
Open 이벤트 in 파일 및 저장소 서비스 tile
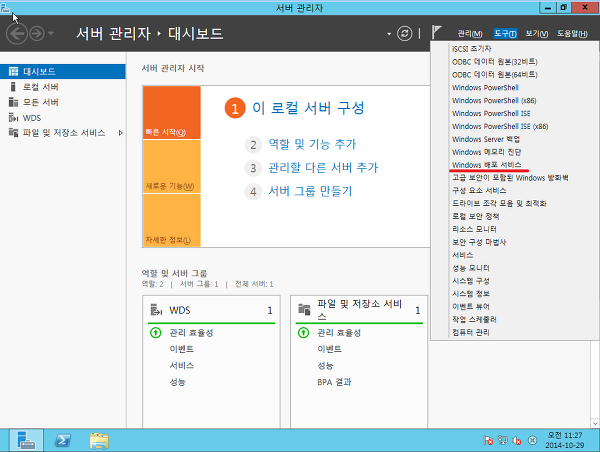tap(329, 349)
